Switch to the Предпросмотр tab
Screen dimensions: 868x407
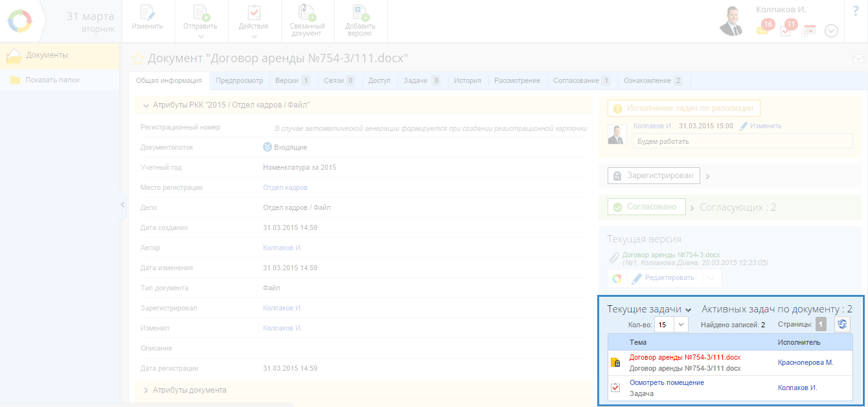[x=239, y=81]
